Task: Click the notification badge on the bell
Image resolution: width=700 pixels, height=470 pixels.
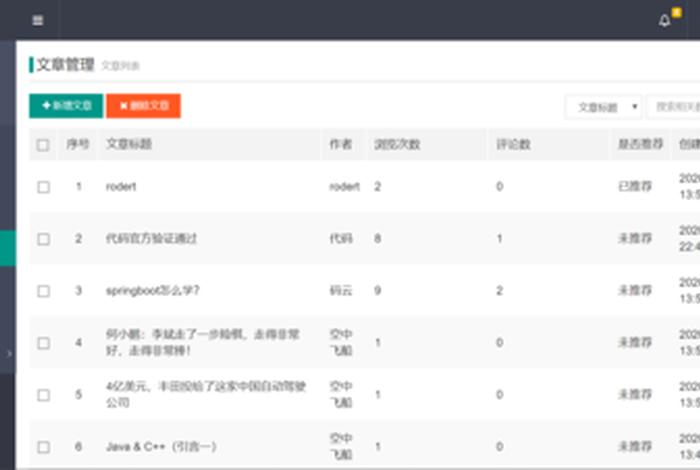Action: [676, 12]
